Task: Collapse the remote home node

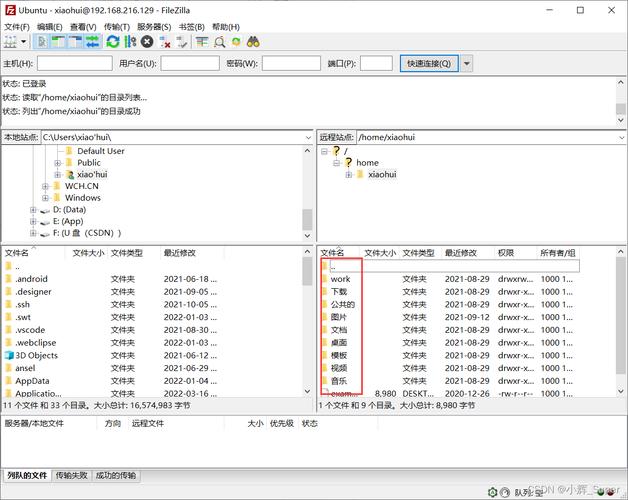Action: pyautogui.click(x=336, y=163)
